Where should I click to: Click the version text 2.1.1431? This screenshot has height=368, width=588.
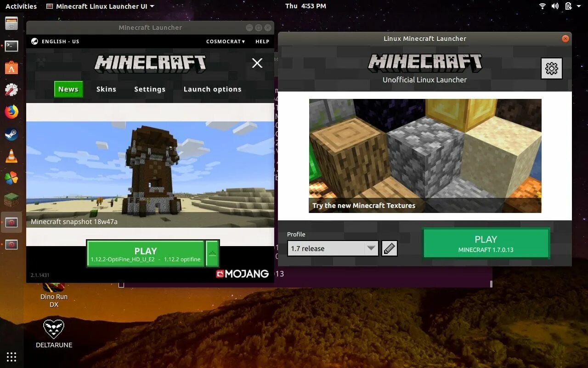[x=40, y=275]
